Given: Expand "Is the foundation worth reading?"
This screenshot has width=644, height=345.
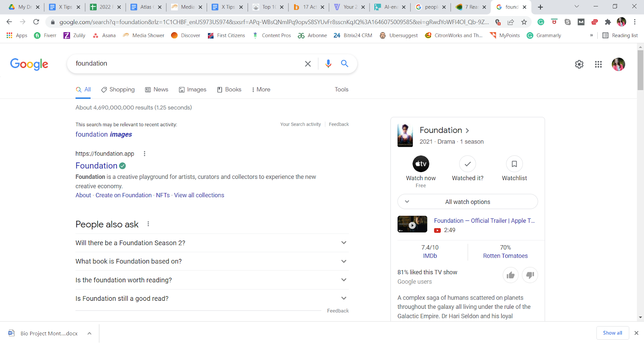Looking at the screenshot, I should pyautogui.click(x=212, y=280).
